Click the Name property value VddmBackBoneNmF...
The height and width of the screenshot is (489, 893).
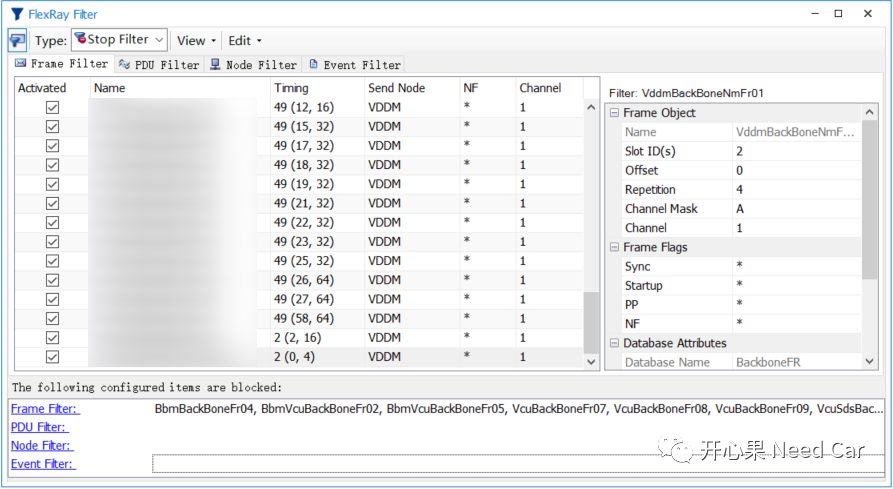pyautogui.click(x=797, y=132)
